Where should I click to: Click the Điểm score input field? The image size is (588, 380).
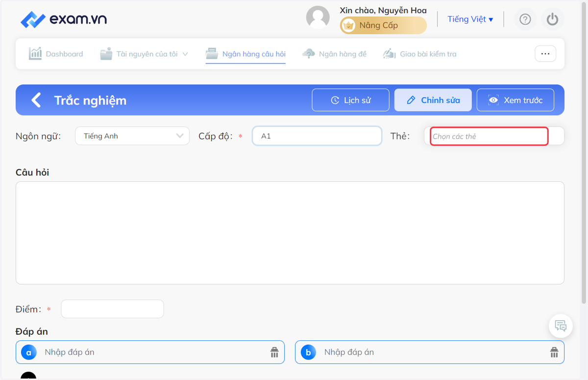[x=112, y=309]
